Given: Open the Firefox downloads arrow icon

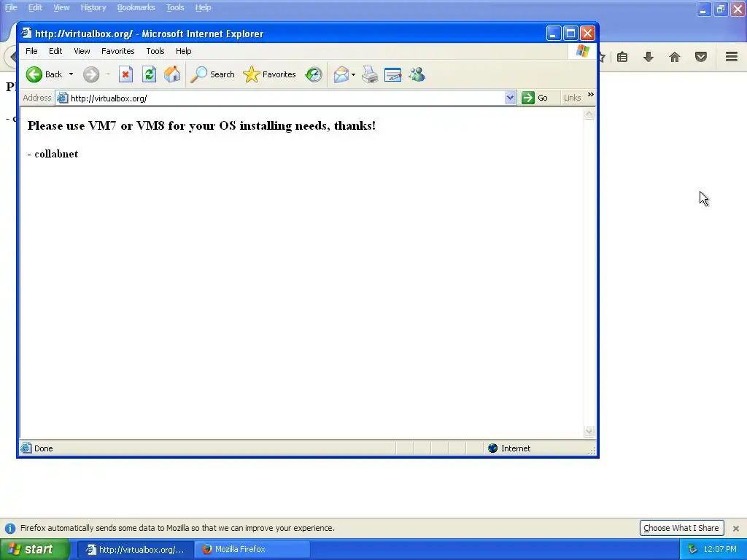Looking at the screenshot, I should [649, 57].
